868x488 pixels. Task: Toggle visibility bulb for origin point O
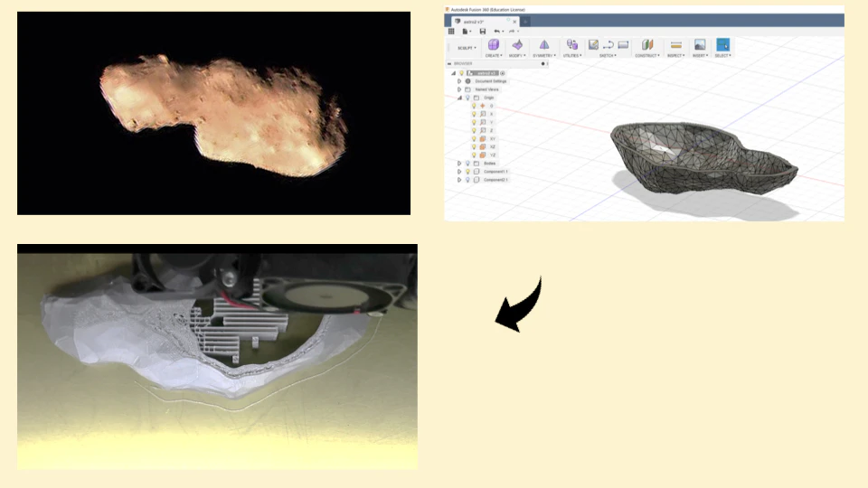(474, 106)
